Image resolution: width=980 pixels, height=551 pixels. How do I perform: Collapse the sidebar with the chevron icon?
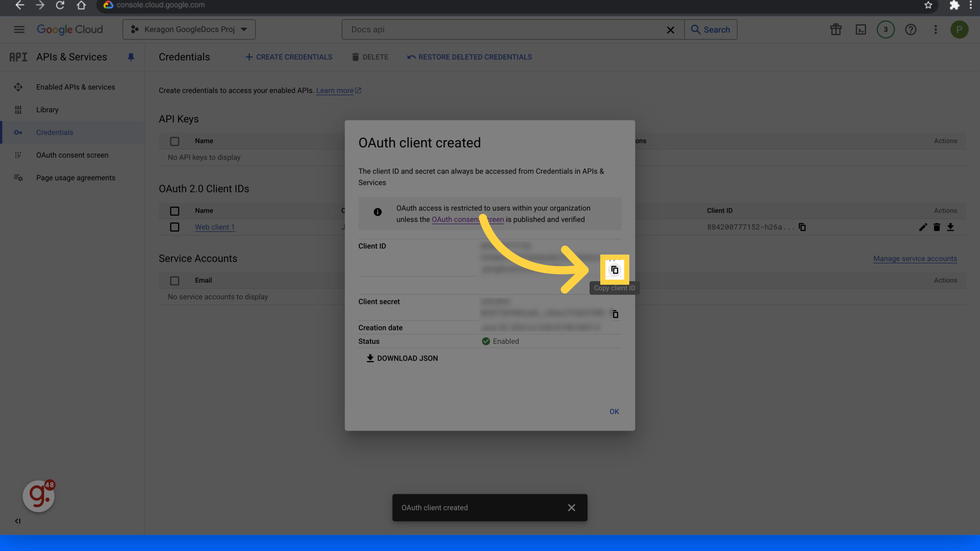point(18,521)
